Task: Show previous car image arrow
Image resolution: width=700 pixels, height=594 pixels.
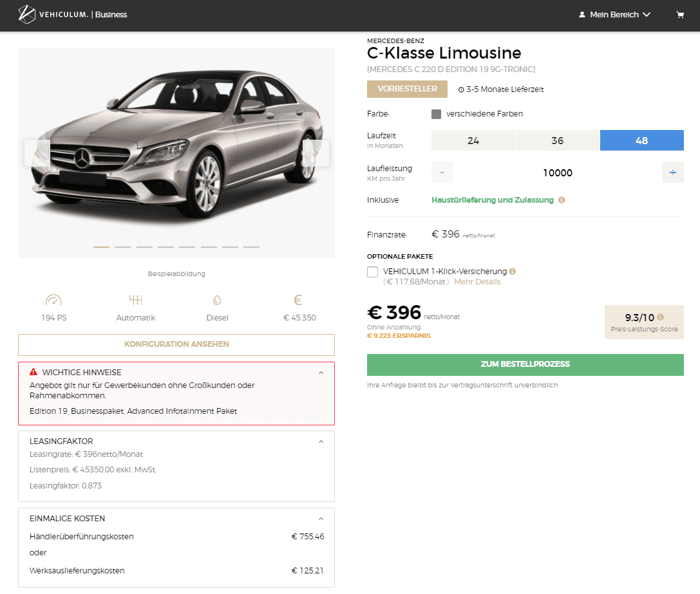Action: (37, 153)
